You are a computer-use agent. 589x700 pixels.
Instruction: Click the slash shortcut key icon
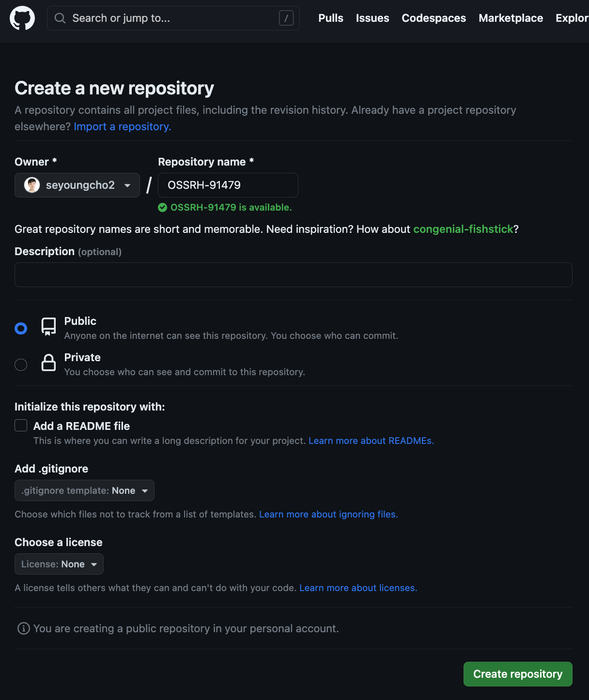[286, 18]
